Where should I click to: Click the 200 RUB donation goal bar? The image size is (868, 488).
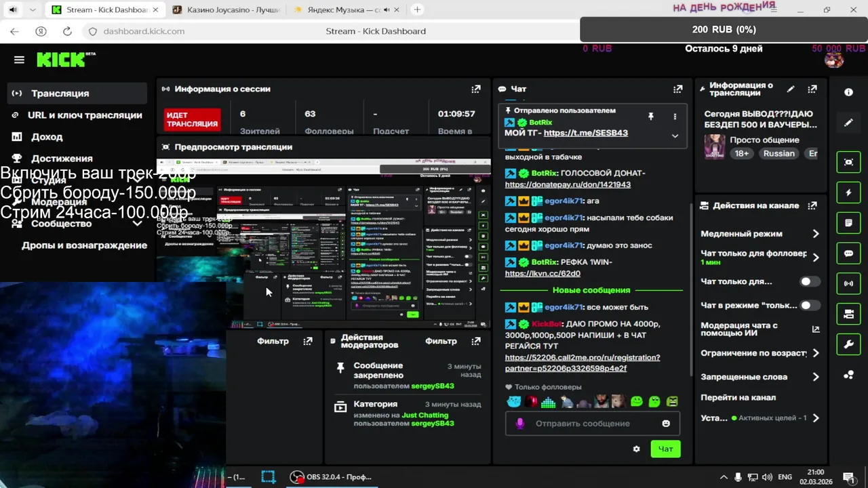click(x=724, y=30)
